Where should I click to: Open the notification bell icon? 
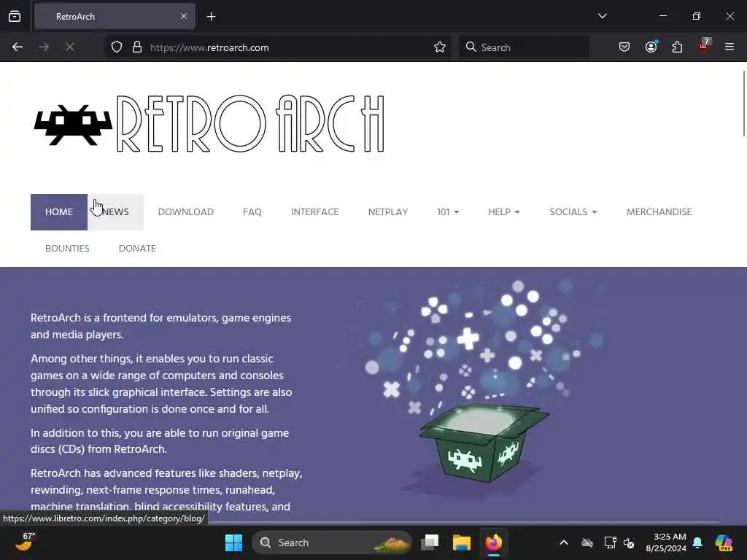[697, 542]
